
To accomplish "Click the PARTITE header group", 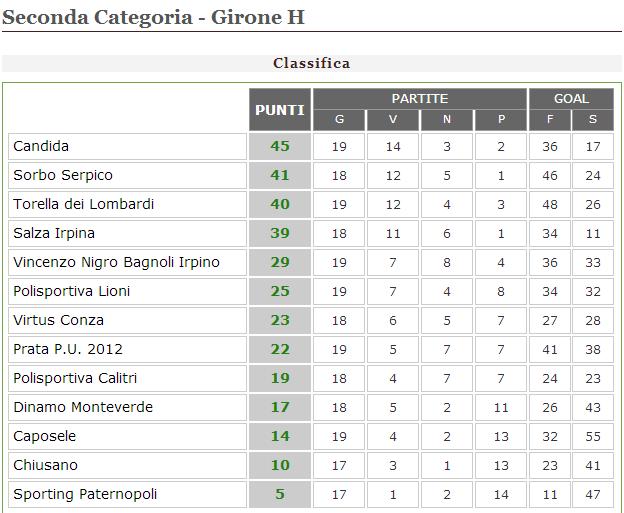I will (419, 99).
